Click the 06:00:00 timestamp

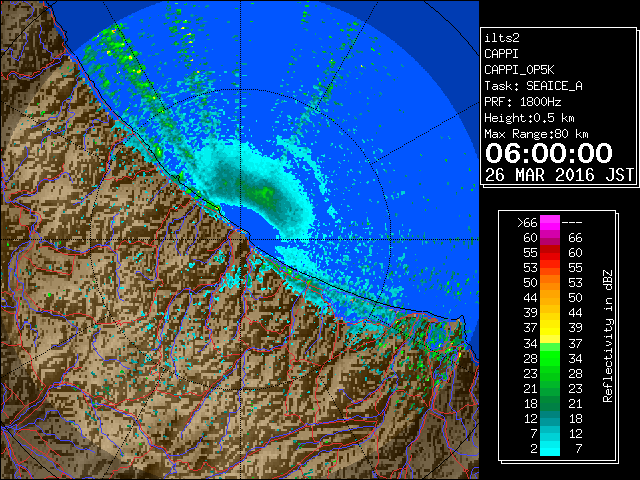549,153
